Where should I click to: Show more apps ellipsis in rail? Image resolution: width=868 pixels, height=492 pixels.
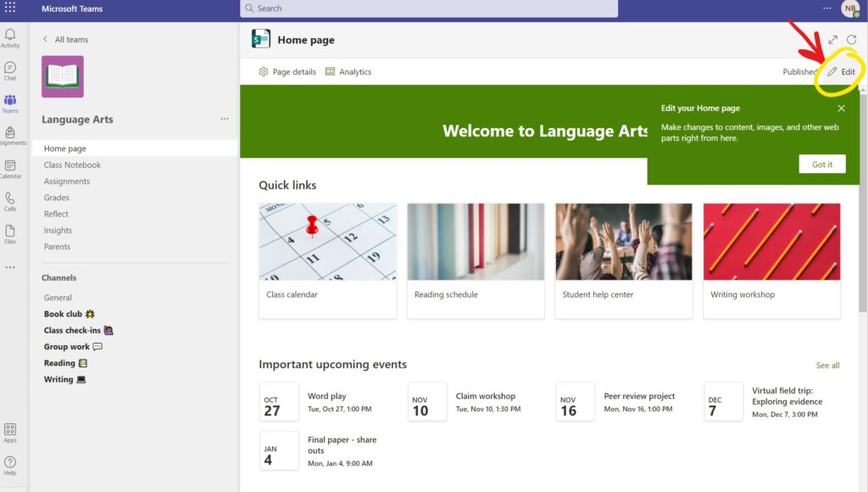pos(10,267)
